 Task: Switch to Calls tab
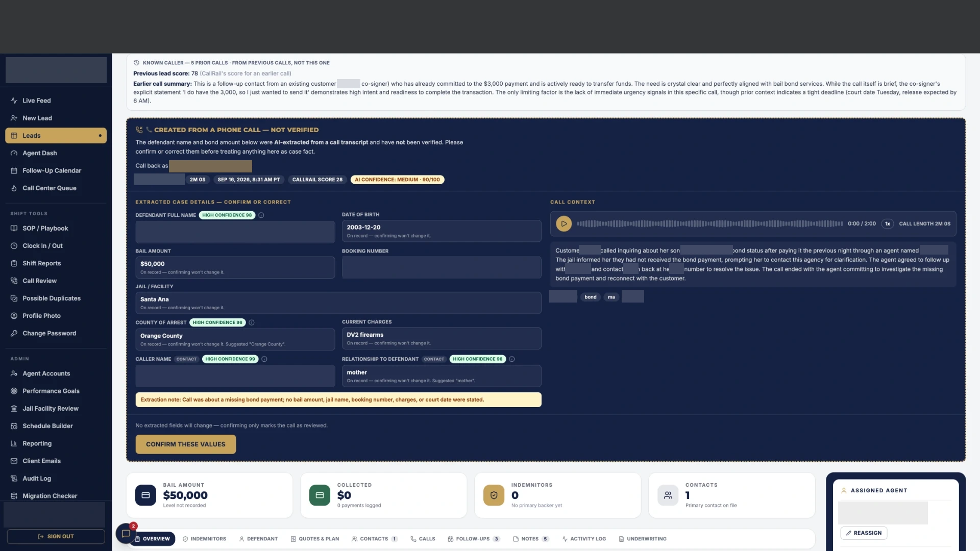(x=423, y=539)
